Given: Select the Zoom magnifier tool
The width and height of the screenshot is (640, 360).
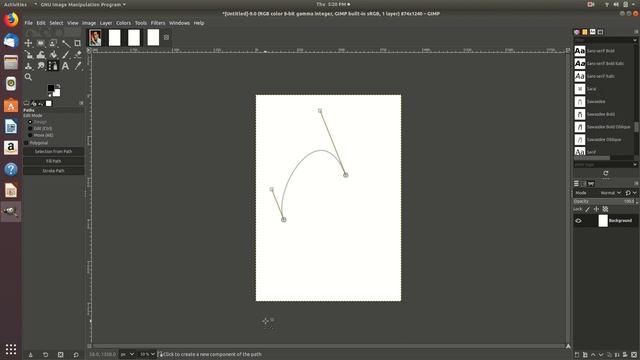Looking at the screenshot, I should pyautogui.click(x=28, y=77).
